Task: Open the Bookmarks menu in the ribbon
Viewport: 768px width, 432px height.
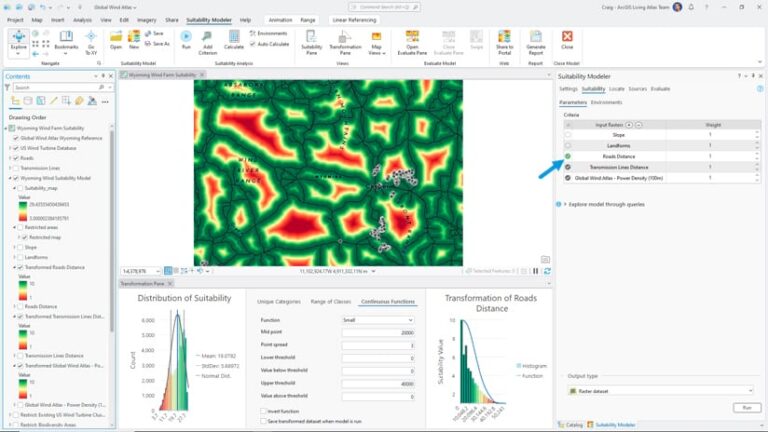Action: click(66, 41)
